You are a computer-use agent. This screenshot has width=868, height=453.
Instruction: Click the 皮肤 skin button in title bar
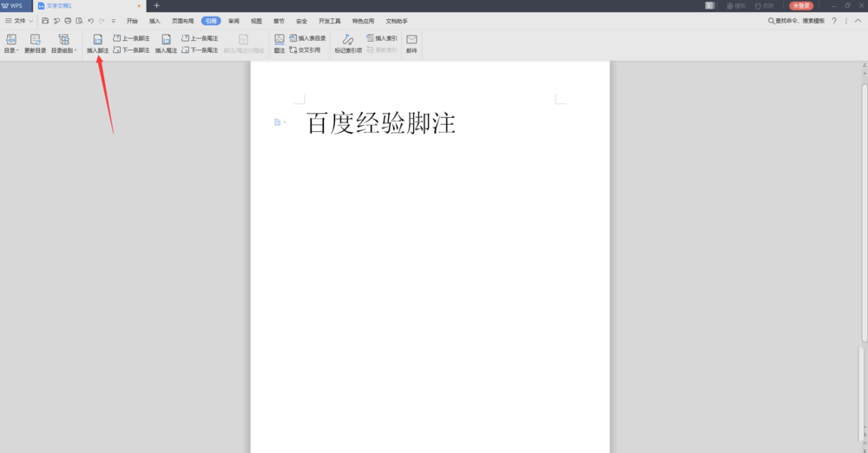764,5
